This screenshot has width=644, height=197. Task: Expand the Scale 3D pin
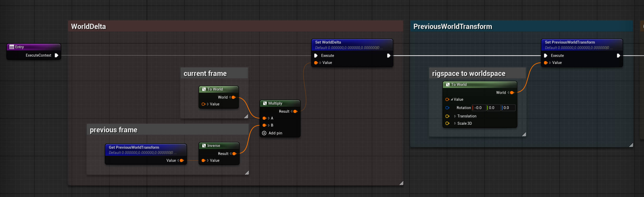[x=455, y=123]
